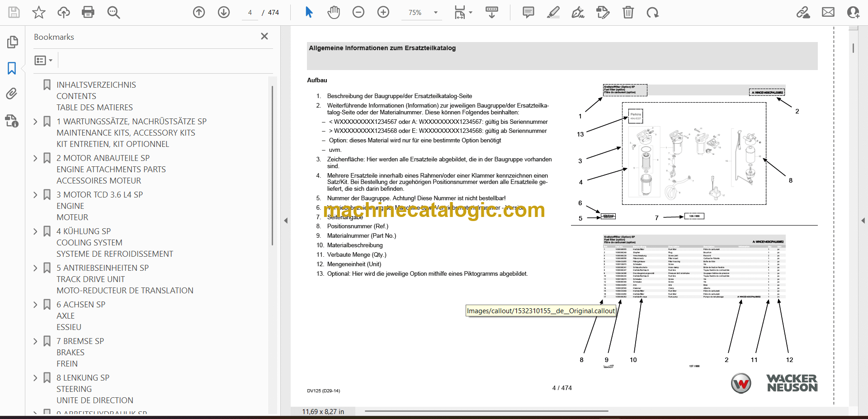Select the Hand pan tool

coord(334,12)
